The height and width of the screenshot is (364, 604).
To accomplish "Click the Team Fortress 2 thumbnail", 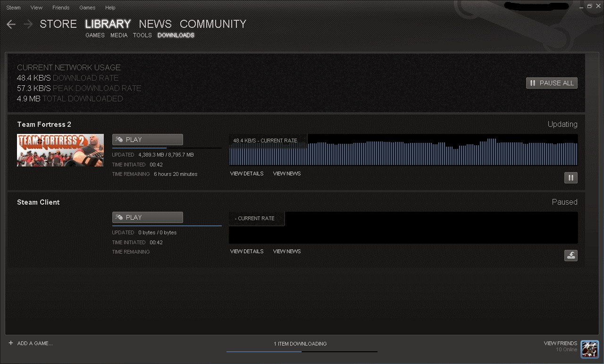I will pyautogui.click(x=60, y=150).
